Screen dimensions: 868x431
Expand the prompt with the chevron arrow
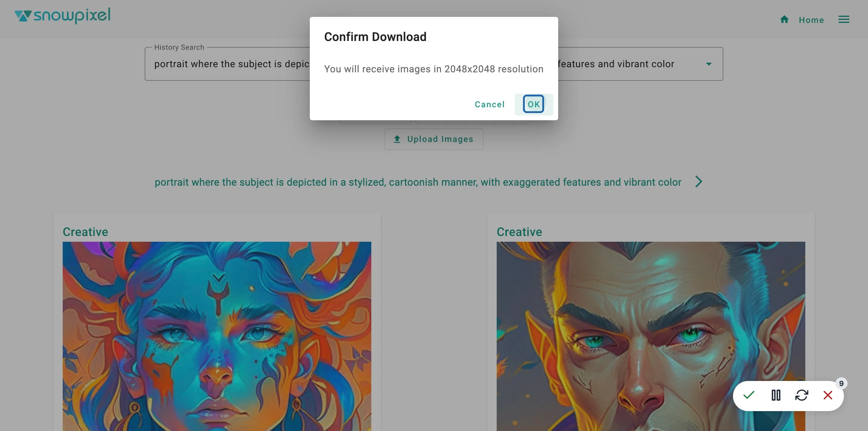699,182
